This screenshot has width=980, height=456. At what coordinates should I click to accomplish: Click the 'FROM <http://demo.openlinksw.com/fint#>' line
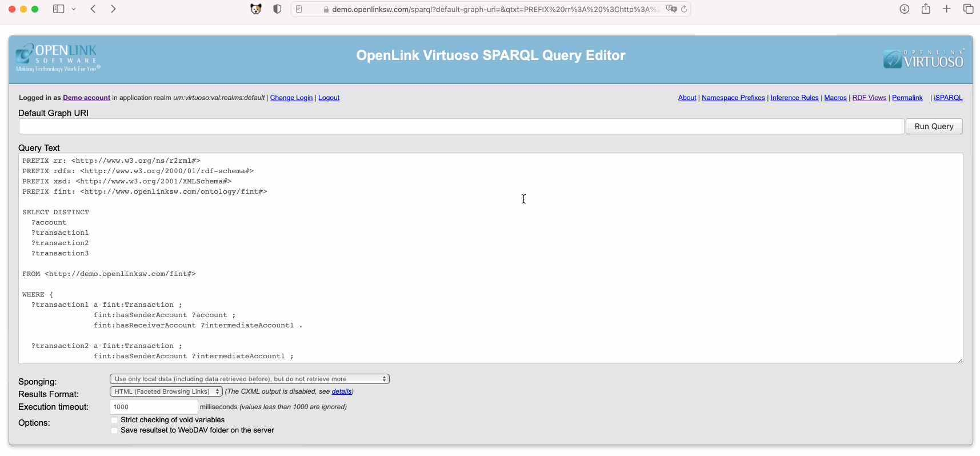(109, 274)
